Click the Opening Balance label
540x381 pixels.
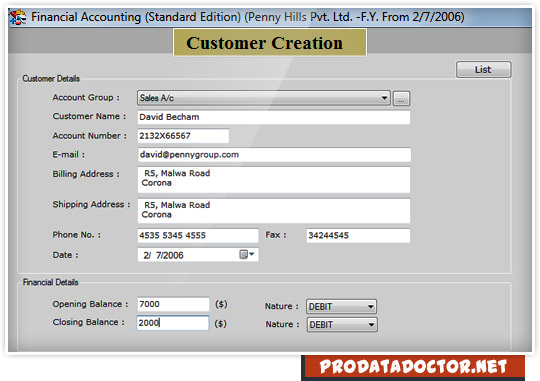point(90,304)
